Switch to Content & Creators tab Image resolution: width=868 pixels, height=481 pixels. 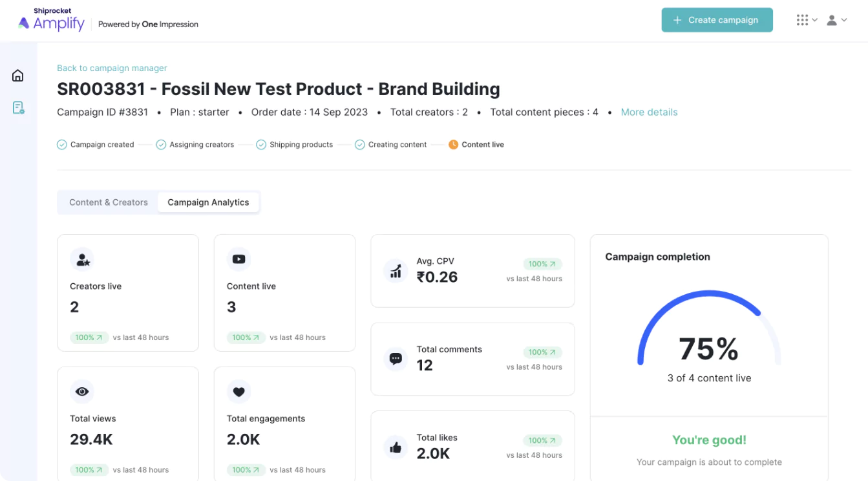[x=109, y=202]
